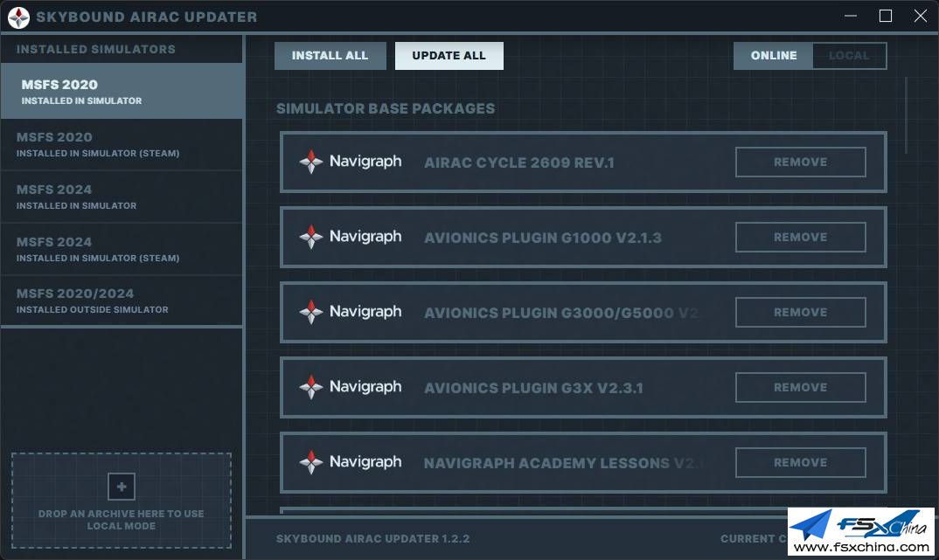Remove Navigraph Academy Lessons package
939x560 pixels.
pos(801,462)
